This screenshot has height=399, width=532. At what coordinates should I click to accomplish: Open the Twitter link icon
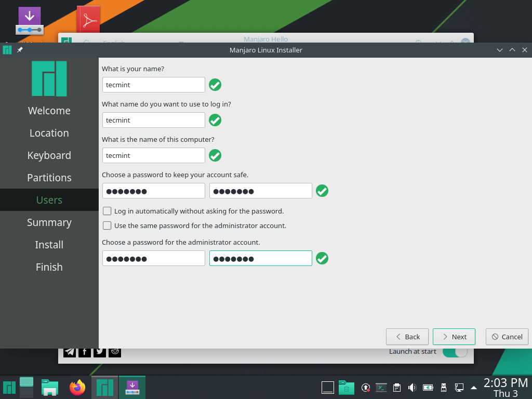tap(100, 352)
